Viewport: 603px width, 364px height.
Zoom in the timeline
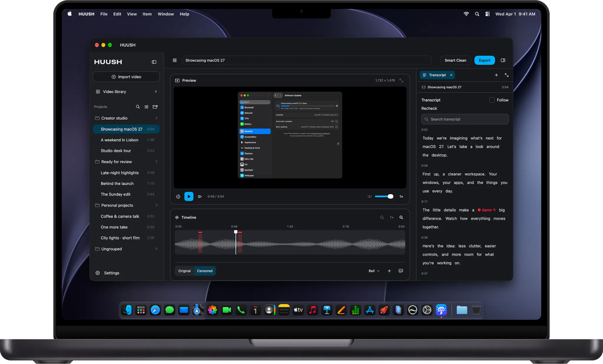tap(401, 217)
